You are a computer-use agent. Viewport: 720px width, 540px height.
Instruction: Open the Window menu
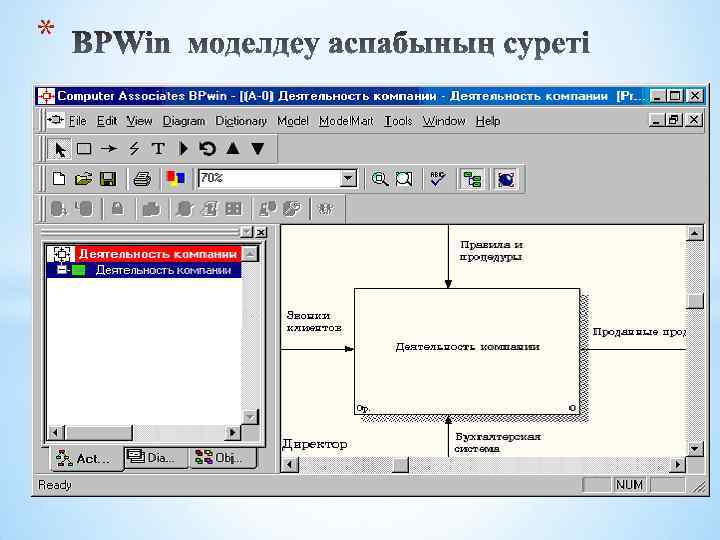pyautogui.click(x=444, y=121)
